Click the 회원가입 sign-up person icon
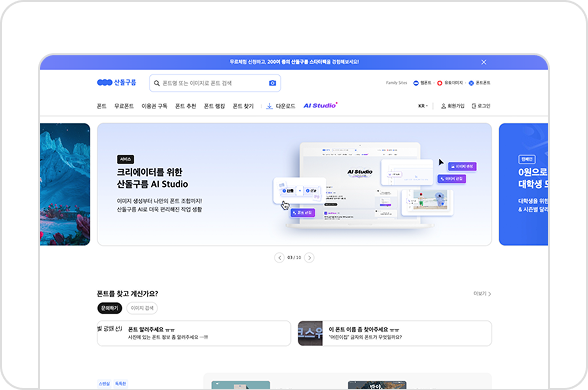 pyautogui.click(x=443, y=106)
